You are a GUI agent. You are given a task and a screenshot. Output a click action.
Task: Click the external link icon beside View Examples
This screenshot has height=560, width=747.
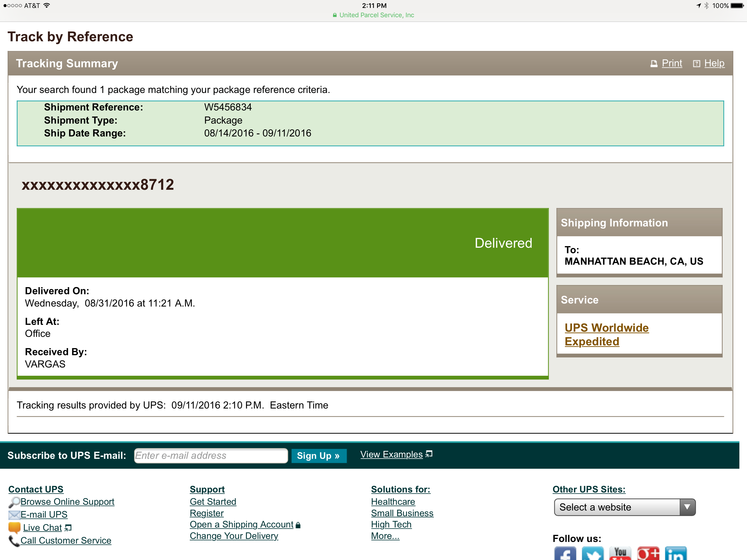(x=429, y=454)
